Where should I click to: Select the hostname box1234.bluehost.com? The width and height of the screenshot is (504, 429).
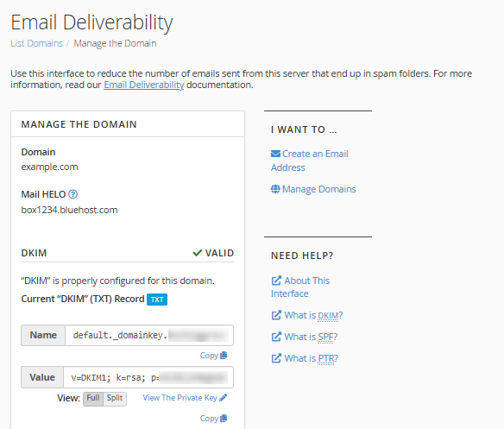pos(69,210)
